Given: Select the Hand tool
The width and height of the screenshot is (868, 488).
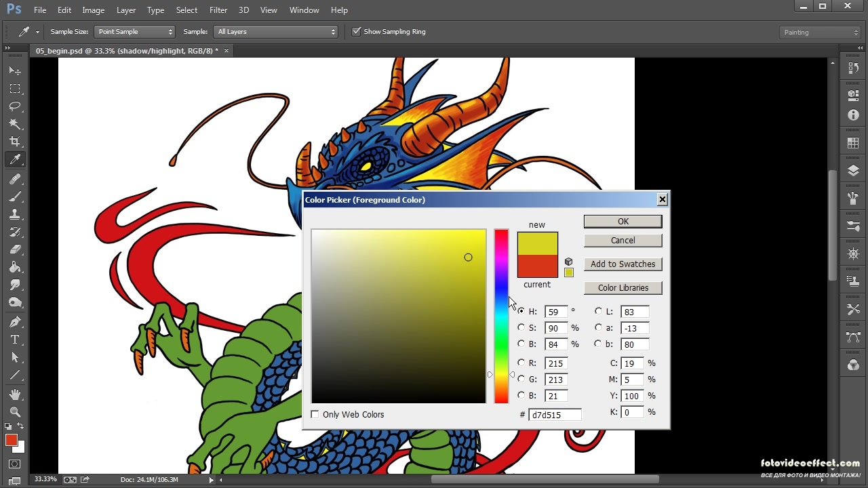Looking at the screenshot, I should (15, 394).
